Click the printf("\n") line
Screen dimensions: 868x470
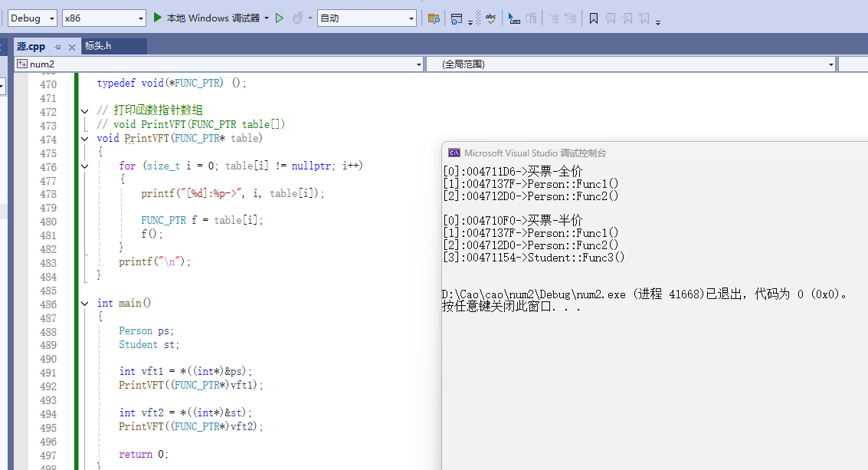pyautogui.click(x=155, y=261)
